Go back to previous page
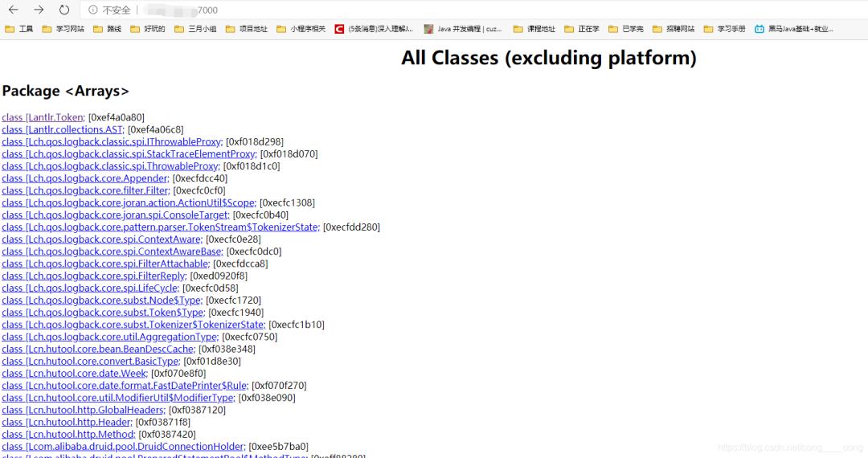The image size is (868, 458). tap(14, 10)
